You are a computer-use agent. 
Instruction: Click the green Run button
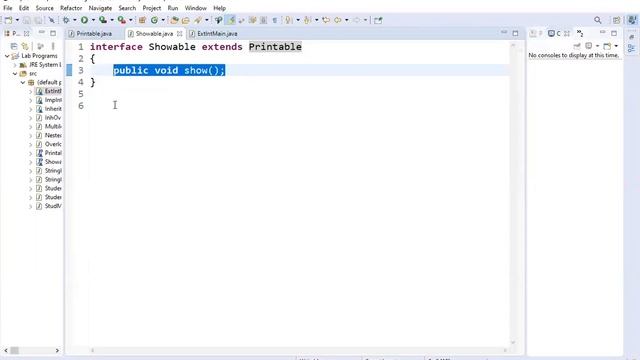coord(84,20)
